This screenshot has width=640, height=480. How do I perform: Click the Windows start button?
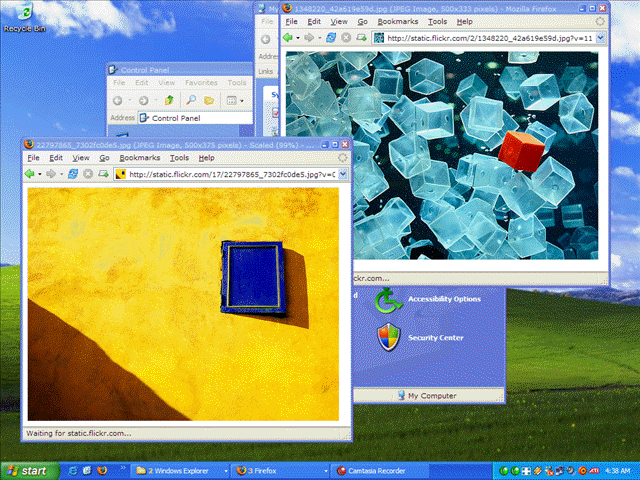click(30, 471)
